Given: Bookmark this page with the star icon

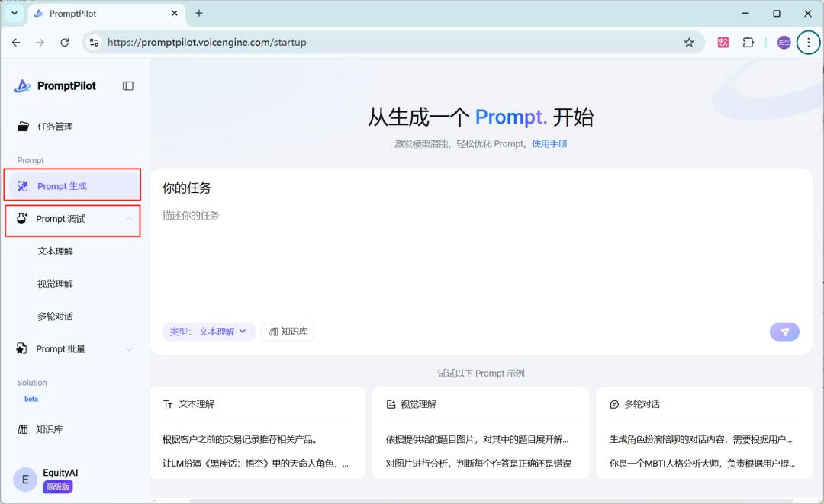Looking at the screenshot, I should 689,43.
